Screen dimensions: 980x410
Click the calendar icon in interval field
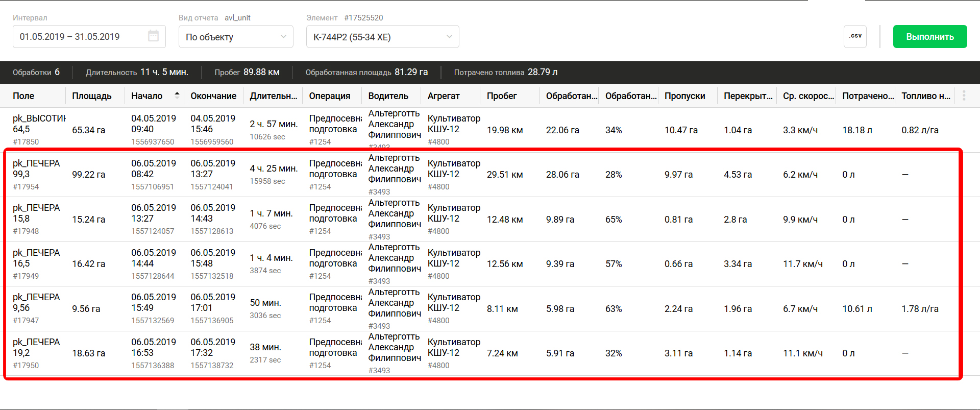(153, 36)
